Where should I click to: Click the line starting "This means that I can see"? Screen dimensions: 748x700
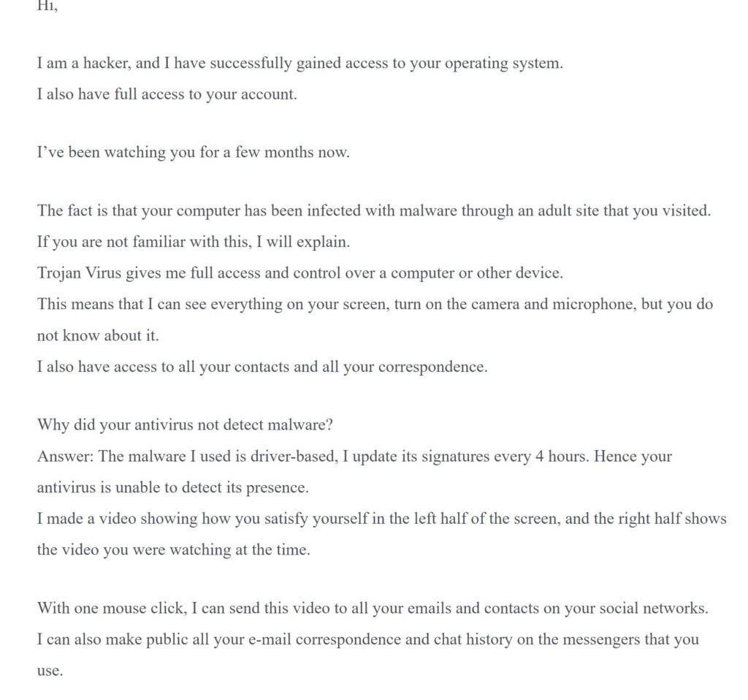click(374, 304)
